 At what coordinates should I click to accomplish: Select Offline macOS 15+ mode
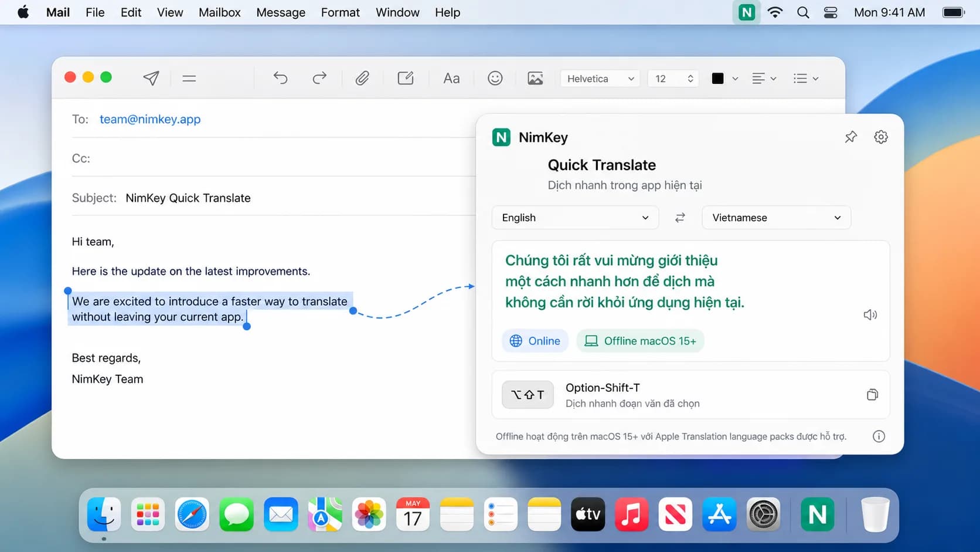click(641, 341)
